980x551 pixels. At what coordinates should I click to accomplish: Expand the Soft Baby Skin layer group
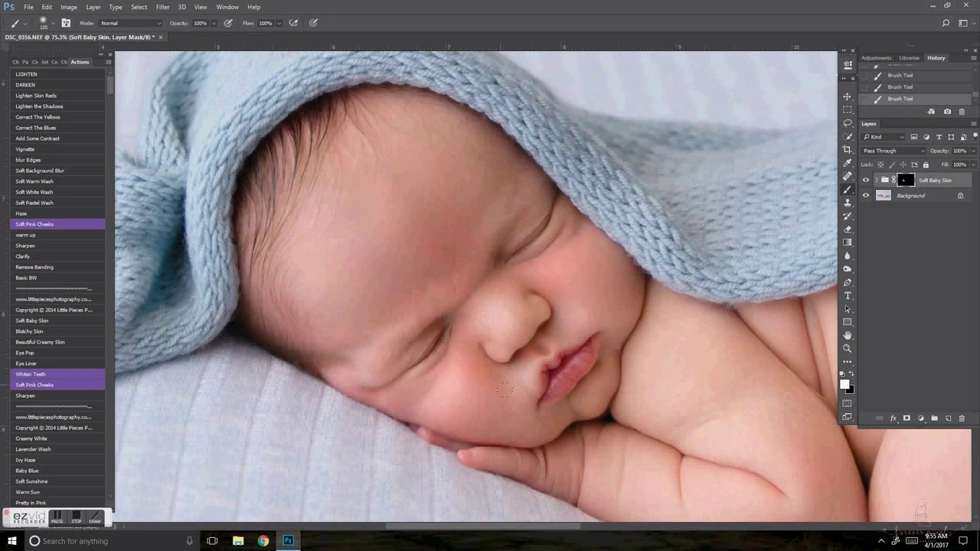click(x=877, y=179)
